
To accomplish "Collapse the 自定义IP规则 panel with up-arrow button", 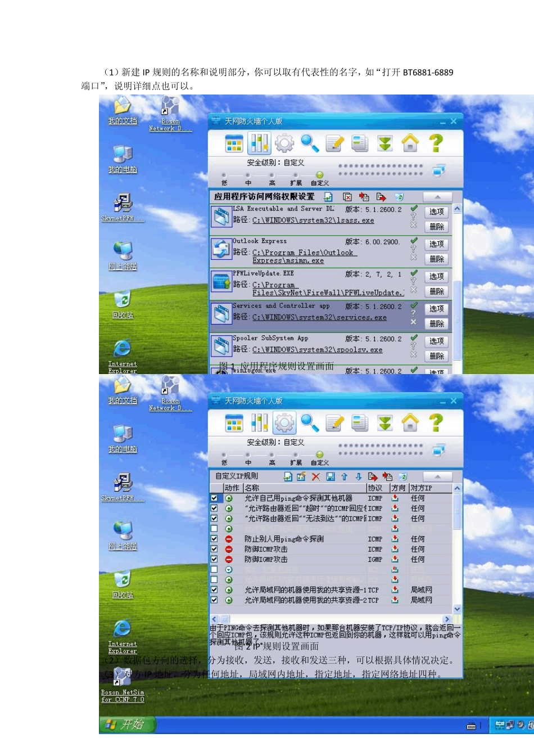I will point(437,476).
